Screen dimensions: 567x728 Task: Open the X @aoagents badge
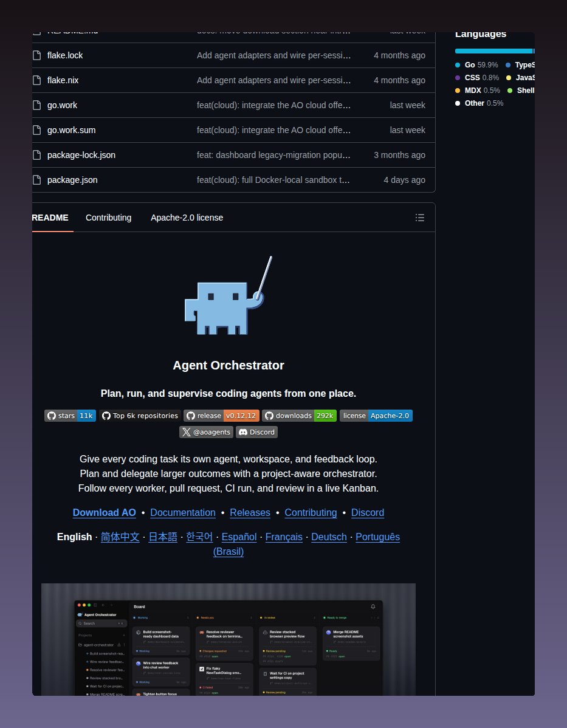click(206, 432)
